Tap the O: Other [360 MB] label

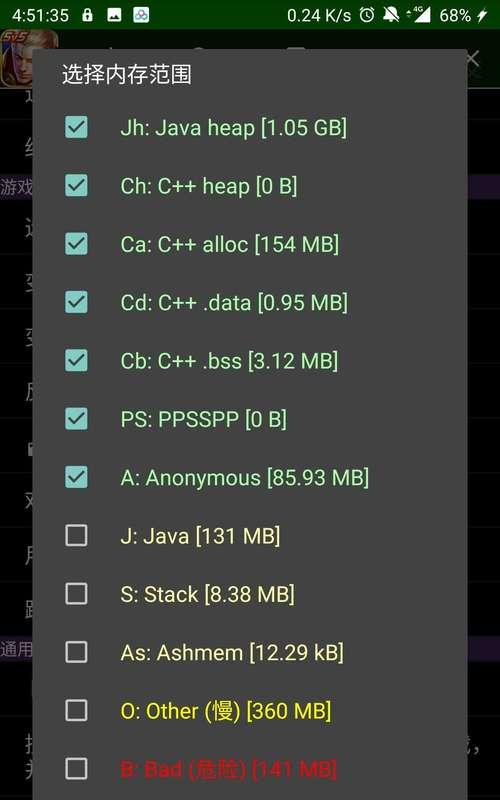pyautogui.click(x=226, y=711)
